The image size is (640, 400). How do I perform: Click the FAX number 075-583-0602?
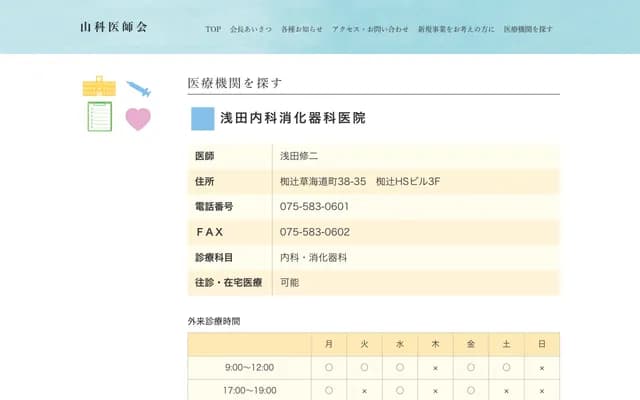coord(314,232)
